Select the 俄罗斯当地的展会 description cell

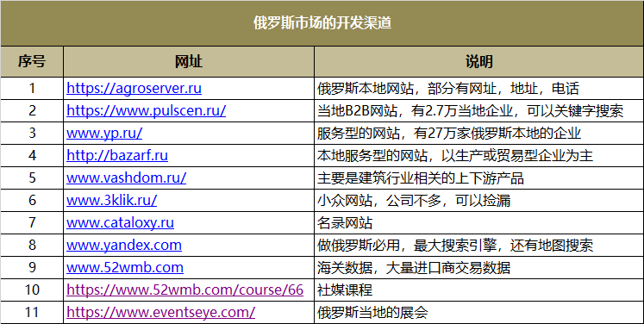tap(478, 312)
